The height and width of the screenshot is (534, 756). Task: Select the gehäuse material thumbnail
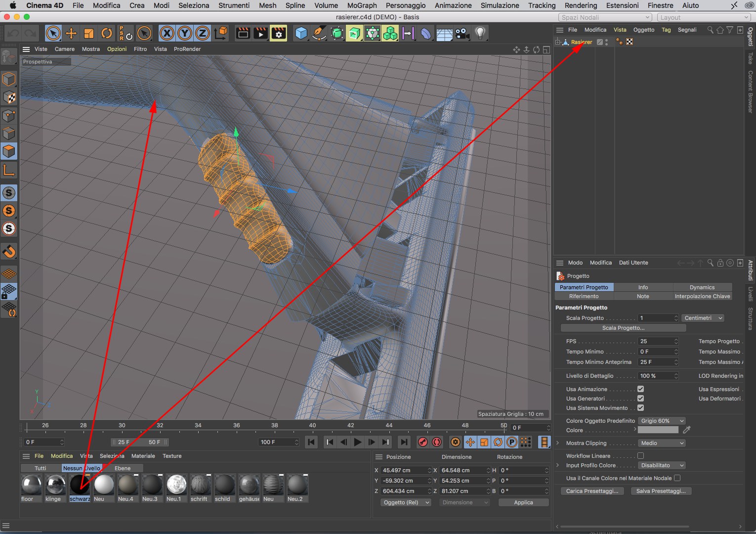pyautogui.click(x=249, y=485)
